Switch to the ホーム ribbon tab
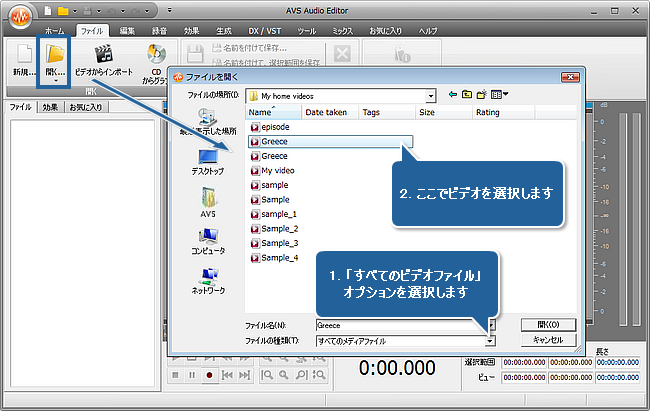This screenshot has width=650, height=411. point(55,31)
